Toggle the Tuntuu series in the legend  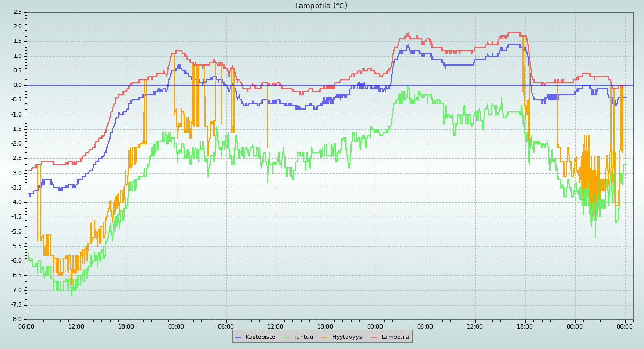[x=303, y=337]
